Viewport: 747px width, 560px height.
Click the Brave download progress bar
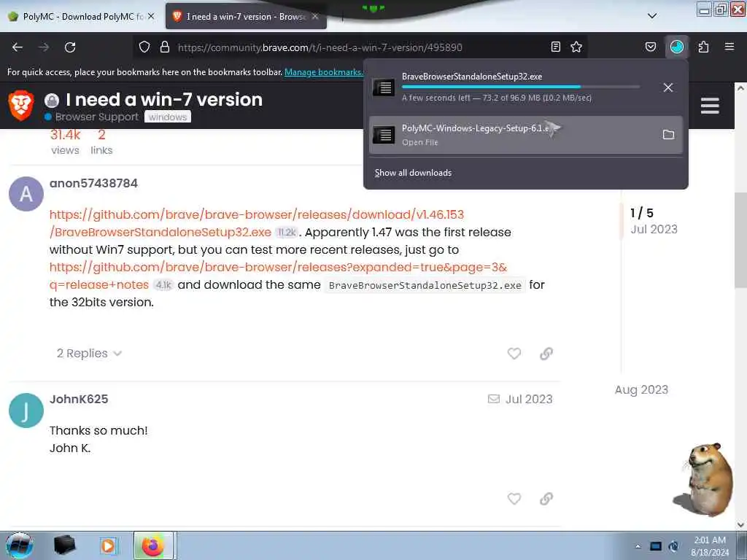(x=521, y=87)
